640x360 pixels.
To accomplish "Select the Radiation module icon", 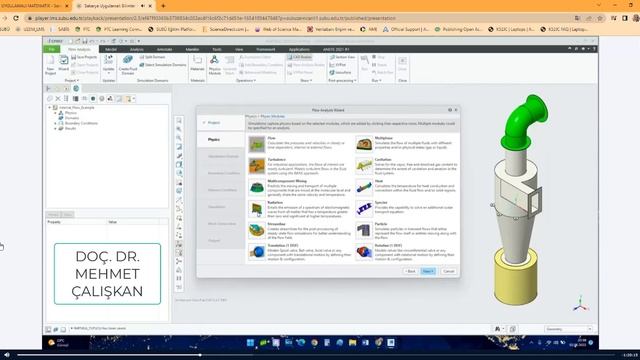I will pyautogui.click(x=257, y=209).
